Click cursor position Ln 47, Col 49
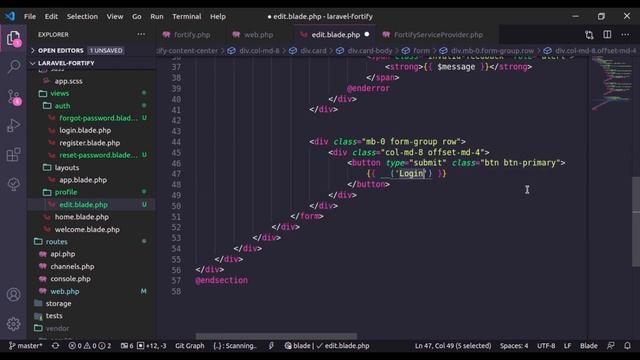The height and width of the screenshot is (360, 640). (x=453, y=346)
